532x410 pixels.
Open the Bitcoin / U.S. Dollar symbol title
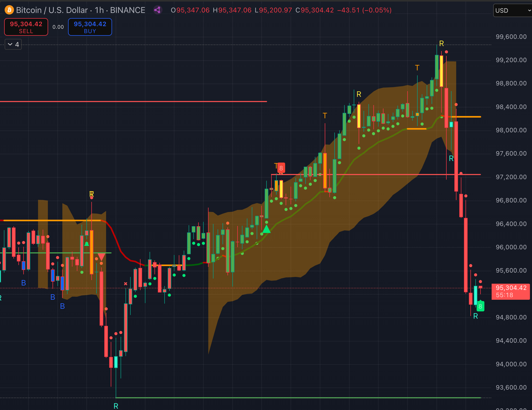tap(52, 10)
